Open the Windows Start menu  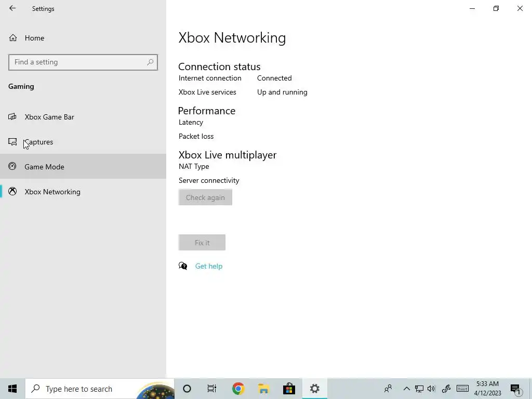pos(12,389)
